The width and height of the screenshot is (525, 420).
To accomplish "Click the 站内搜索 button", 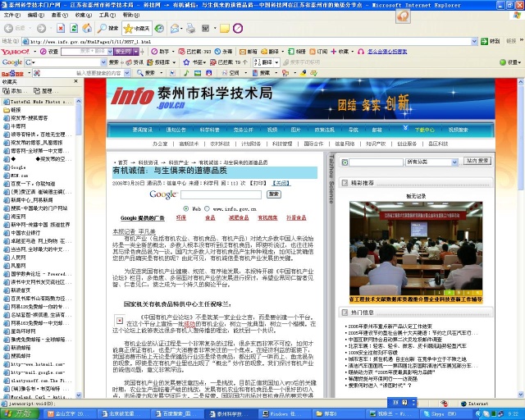I will click(482, 162).
